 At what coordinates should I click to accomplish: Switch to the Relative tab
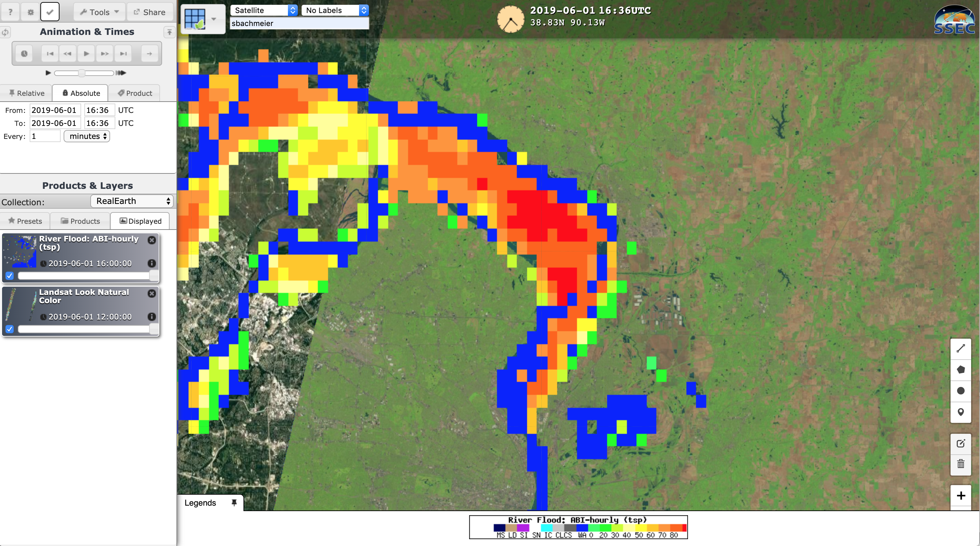pos(27,93)
